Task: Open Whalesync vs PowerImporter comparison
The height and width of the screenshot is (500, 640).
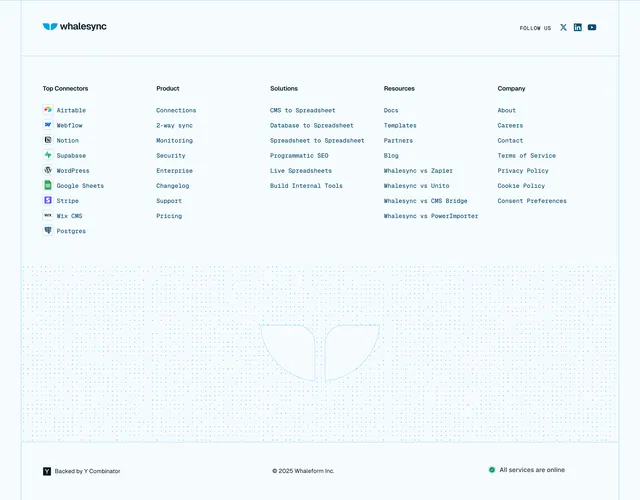Action: pyautogui.click(x=431, y=216)
